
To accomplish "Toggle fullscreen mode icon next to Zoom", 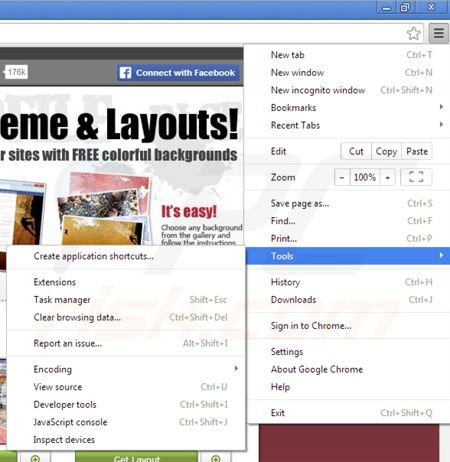I will 416,177.
